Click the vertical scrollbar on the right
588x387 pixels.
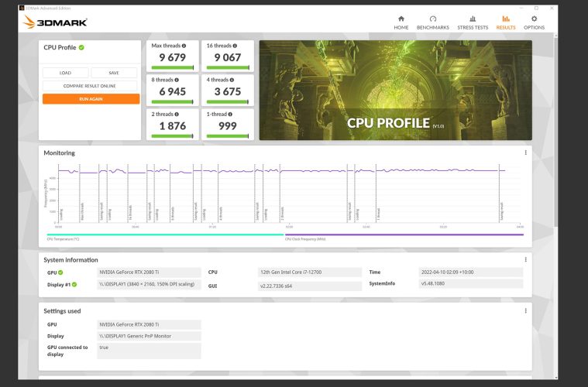[555, 131]
